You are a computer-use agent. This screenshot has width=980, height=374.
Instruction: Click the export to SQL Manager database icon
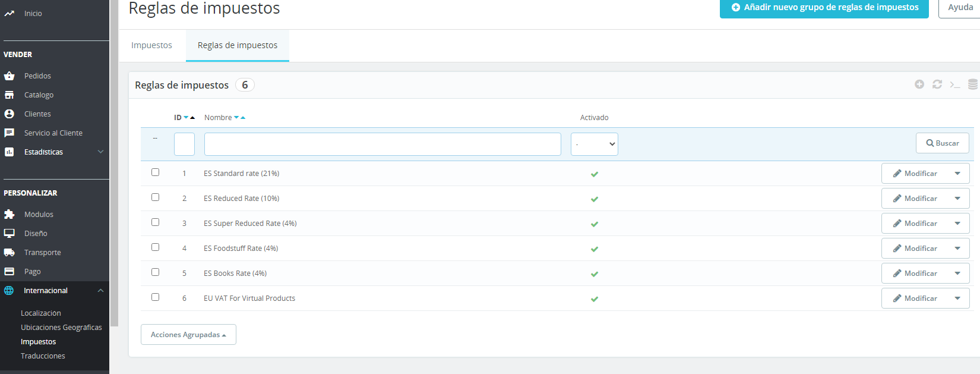click(973, 84)
